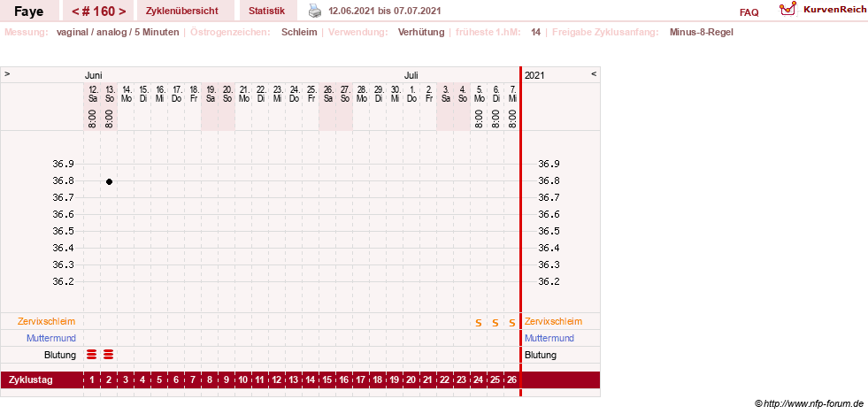Click the 7. Mi date column header
Viewport: 868px width, 414px height.
tap(512, 94)
